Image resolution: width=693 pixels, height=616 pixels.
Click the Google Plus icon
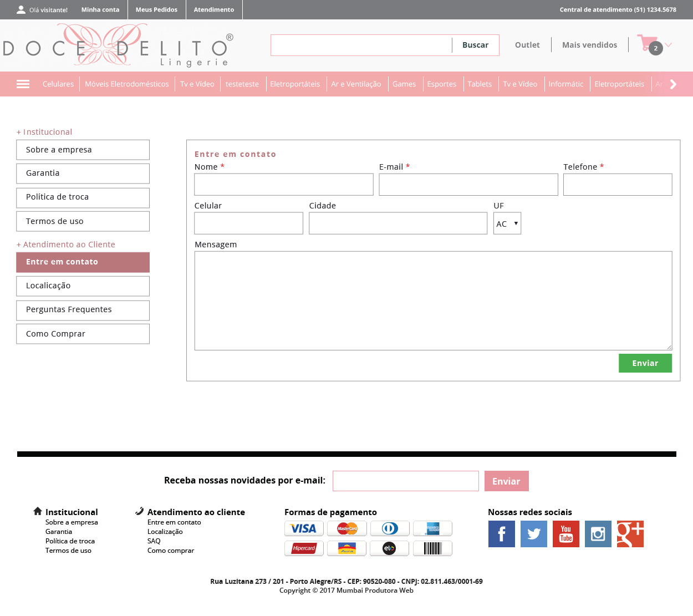(x=630, y=534)
